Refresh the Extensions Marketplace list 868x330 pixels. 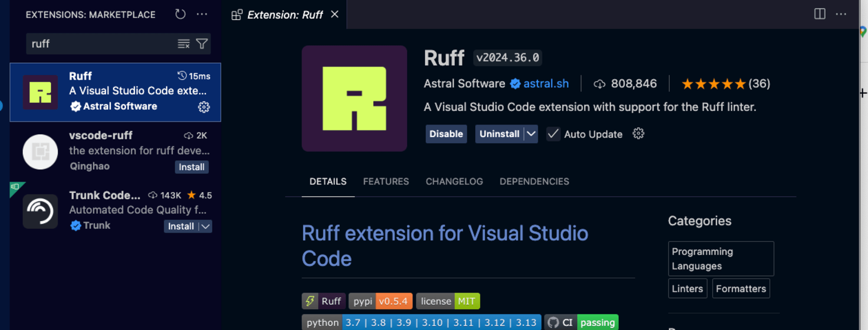coord(180,14)
